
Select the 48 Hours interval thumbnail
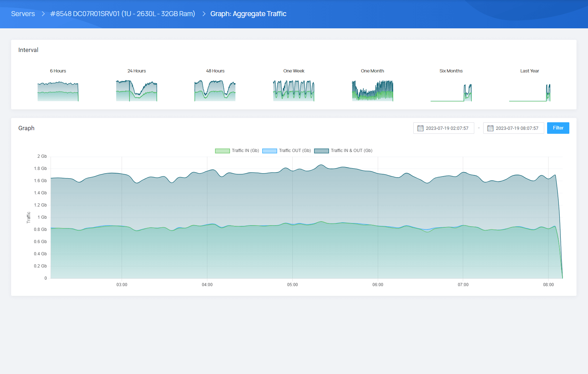[x=215, y=91]
